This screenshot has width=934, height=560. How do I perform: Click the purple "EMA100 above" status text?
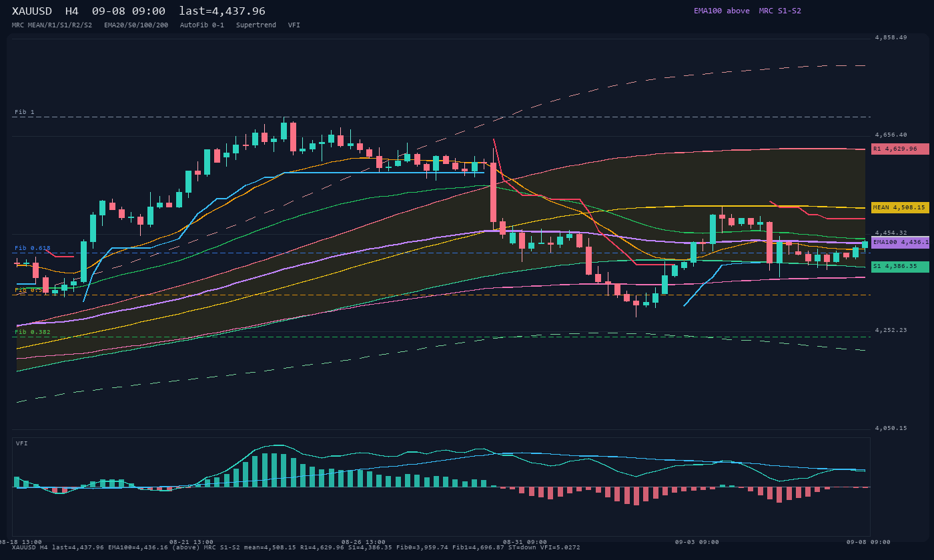click(x=722, y=11)
